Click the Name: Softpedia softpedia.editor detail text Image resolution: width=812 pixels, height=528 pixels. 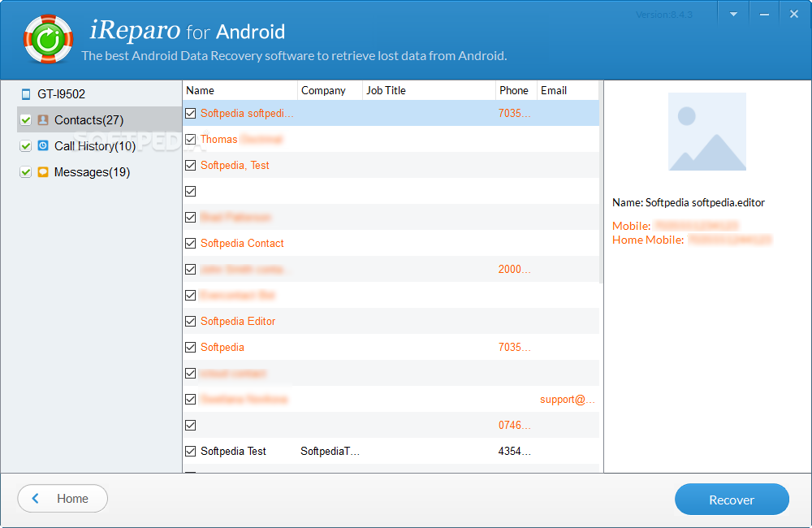(x=689, y=202)
